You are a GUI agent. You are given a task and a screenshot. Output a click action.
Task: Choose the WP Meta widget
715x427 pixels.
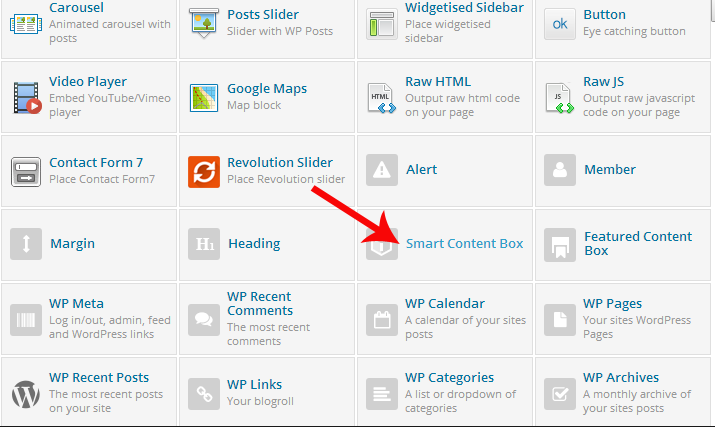(76, 304)
